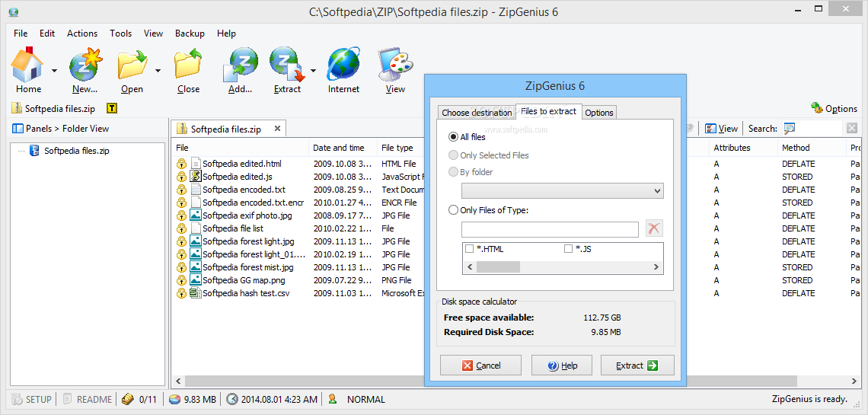Click the application icon in the title bar
The image size is (868, 415).
[x=14, y=11]
